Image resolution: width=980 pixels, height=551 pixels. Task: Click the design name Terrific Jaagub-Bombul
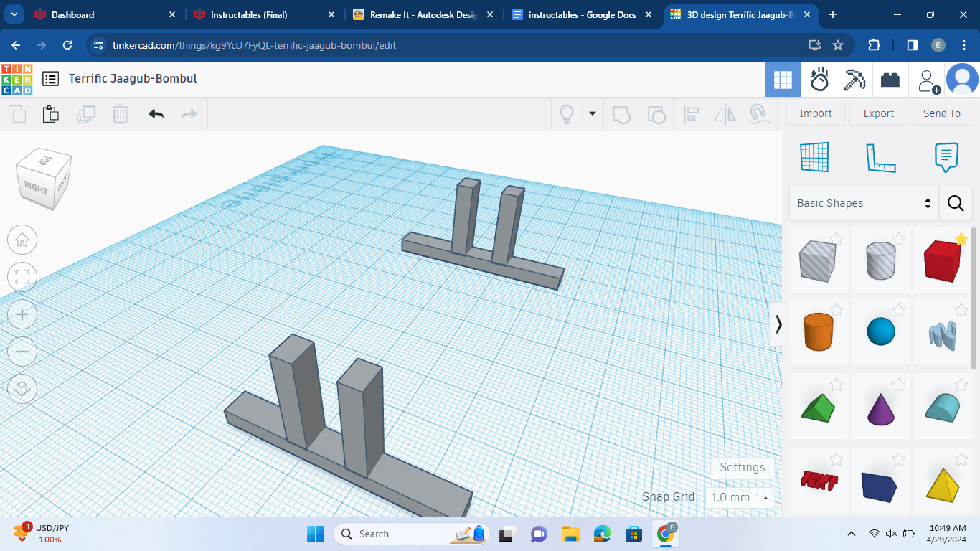[x=133, y=79]
